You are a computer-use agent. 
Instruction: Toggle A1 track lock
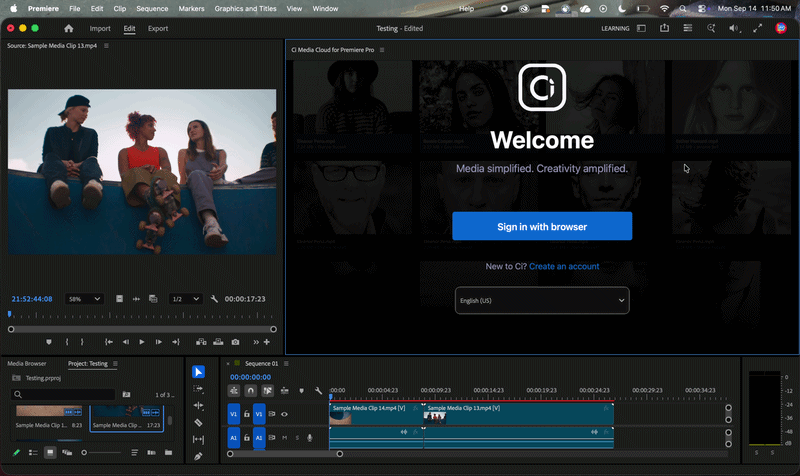pos(247,437)
